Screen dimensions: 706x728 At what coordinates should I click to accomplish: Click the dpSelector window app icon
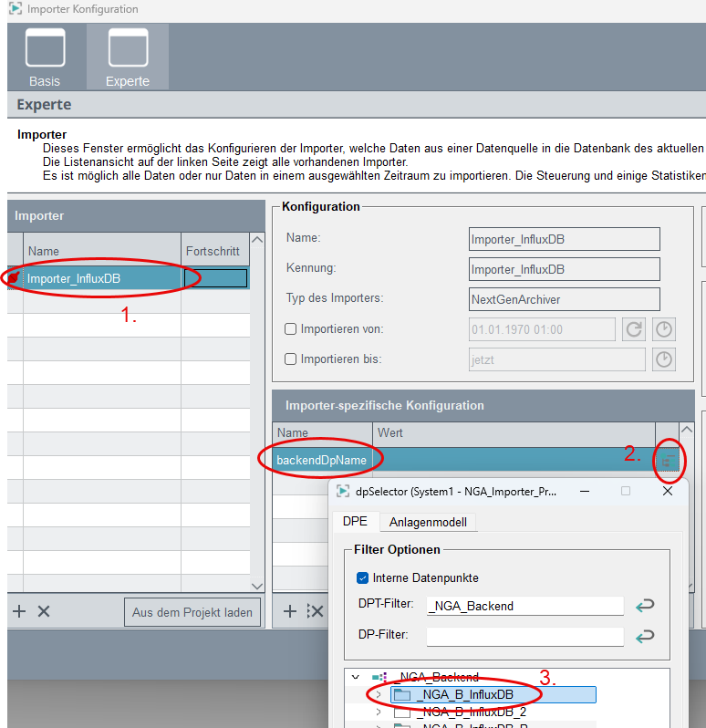[343, 491]
